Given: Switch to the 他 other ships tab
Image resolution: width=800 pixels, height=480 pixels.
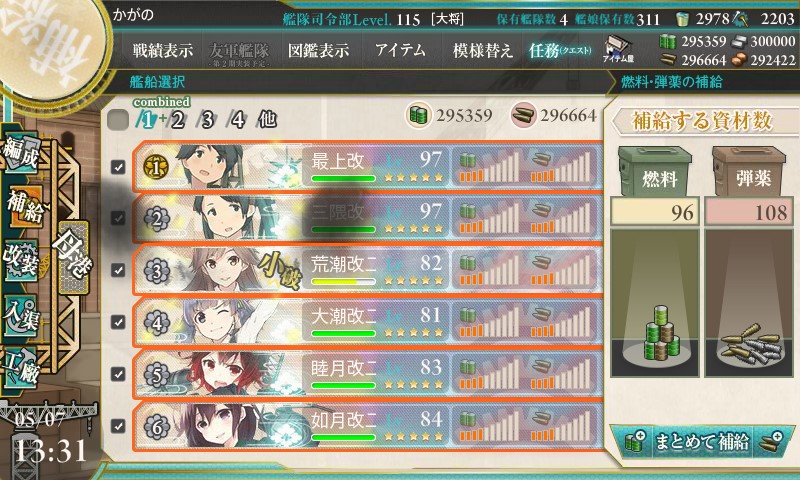Looking at the screenshot, I should click(267, 119).
